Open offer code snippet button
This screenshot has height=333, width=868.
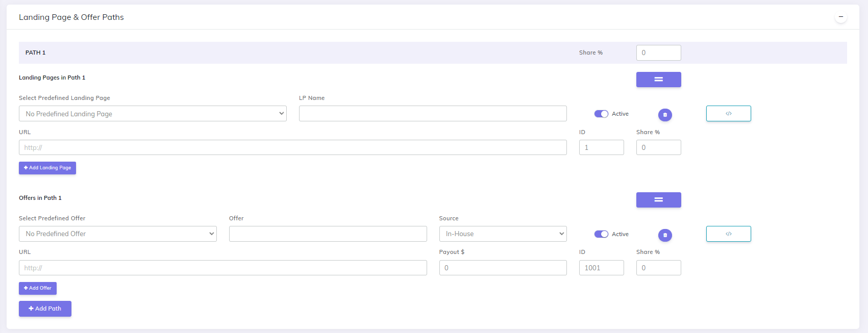tap(728, 234)
